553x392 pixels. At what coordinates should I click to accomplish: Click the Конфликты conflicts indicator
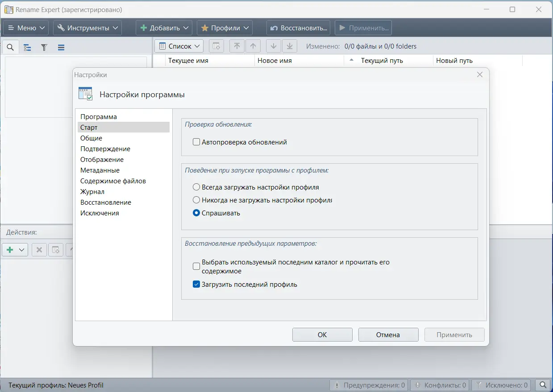(440, 385)
